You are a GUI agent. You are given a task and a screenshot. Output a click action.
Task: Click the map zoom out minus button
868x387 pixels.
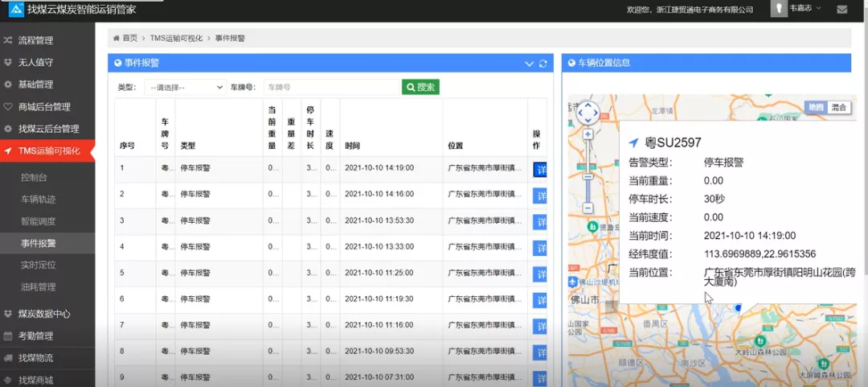pyautogui.click(x=588, y=207)
